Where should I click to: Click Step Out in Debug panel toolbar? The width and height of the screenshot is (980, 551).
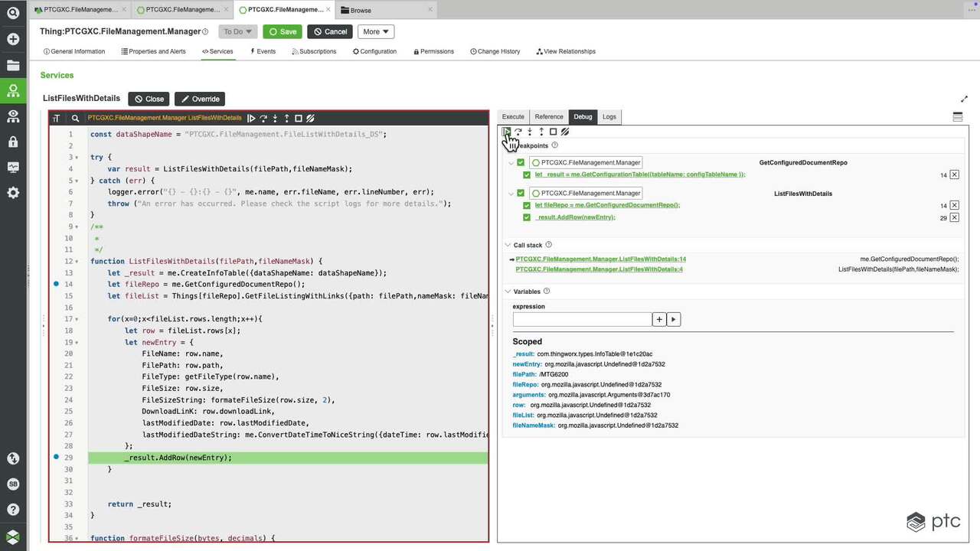(x=541, y=132)
